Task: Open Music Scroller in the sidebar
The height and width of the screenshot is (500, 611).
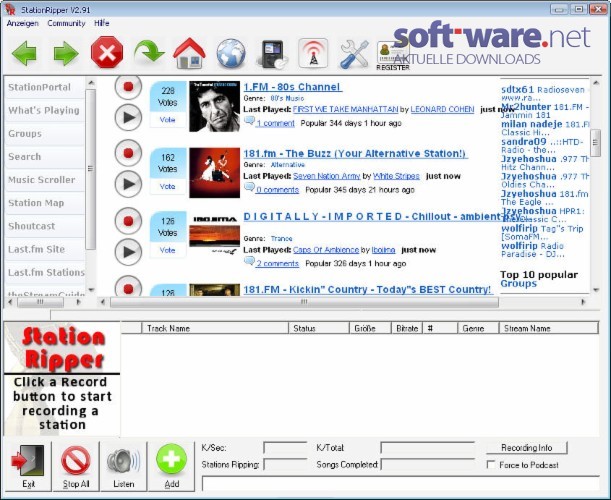Action: [x=45, y=180]
